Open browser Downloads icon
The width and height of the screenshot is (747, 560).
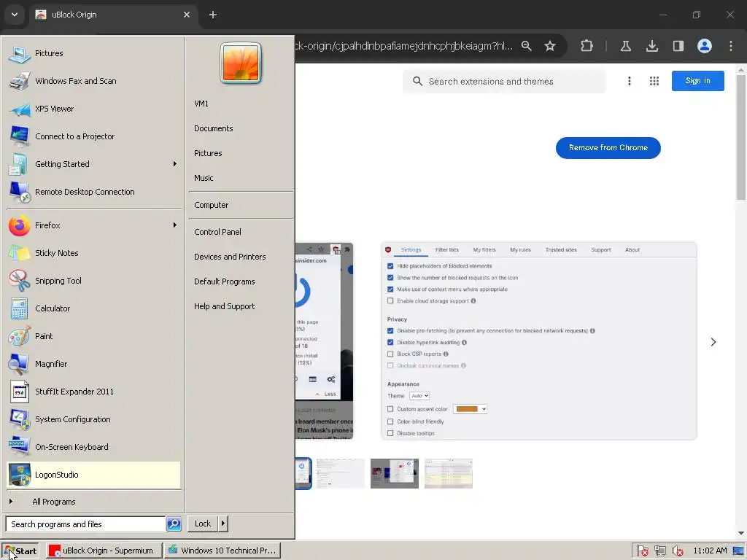tap(651, 46)
